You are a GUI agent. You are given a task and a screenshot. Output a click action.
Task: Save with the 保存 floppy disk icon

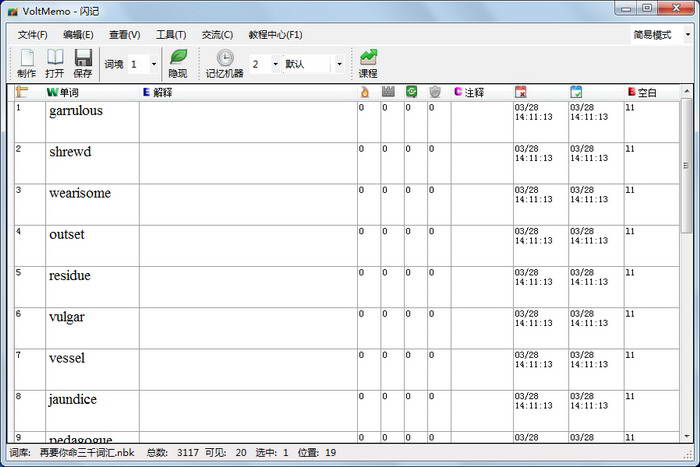(83, 63)
